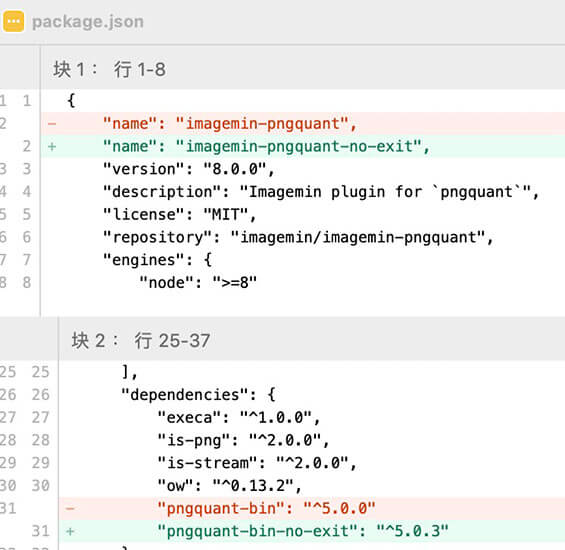
Task: Click the "description" line about Imagemin plugin
Action: click(321, 192)
